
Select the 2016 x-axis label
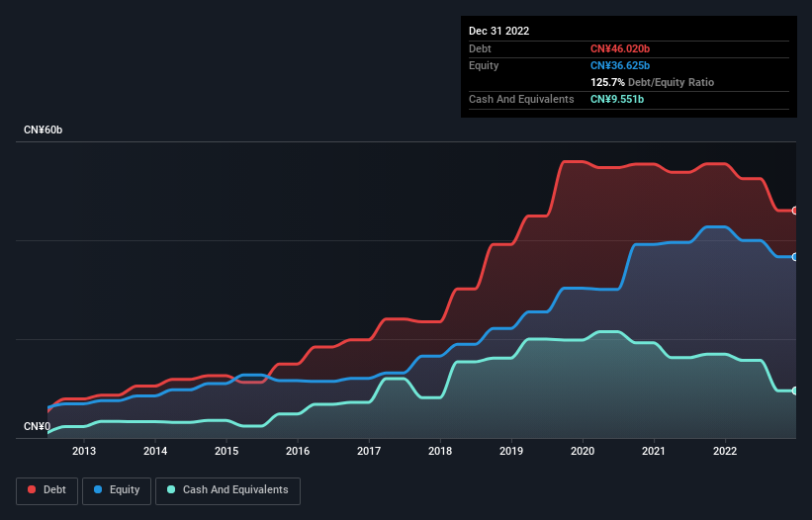tap(298, 451)
